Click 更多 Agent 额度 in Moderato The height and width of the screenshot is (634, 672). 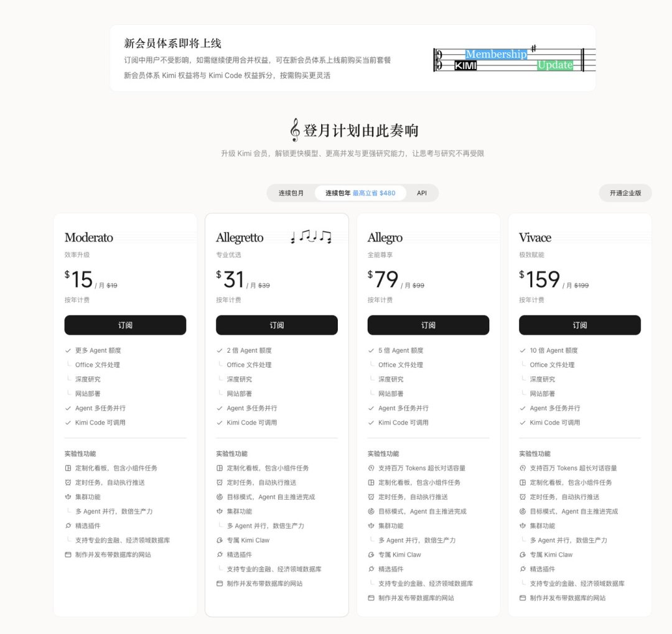pyautogui.click(x=98, y=350)
